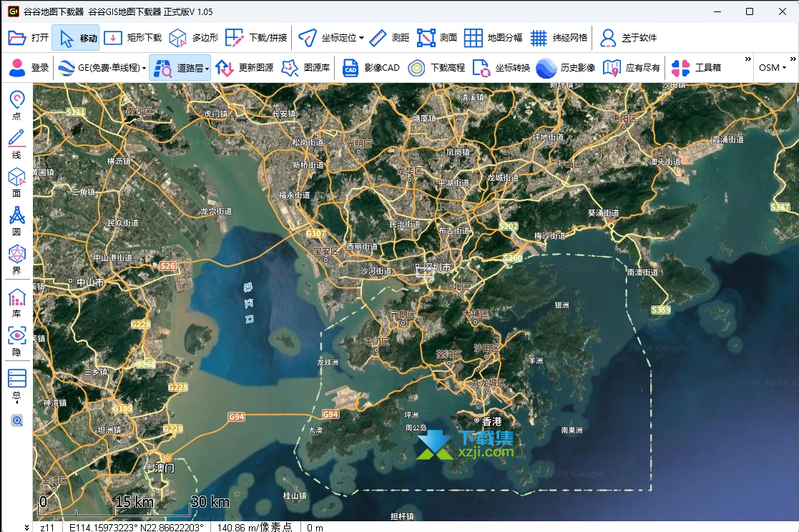Open the 图源库 map source library
The width and height of the screenshot is (799, 532).
tap(305, 68)
